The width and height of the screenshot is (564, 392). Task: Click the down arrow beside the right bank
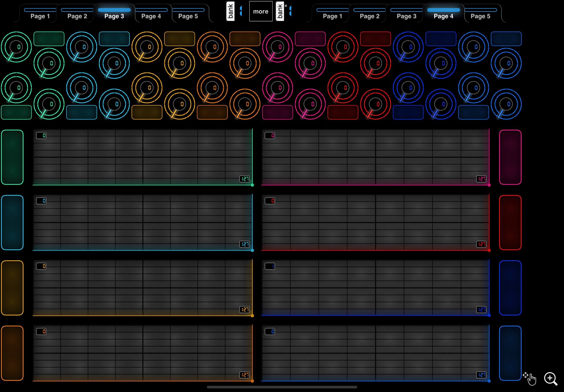[290, 14]
